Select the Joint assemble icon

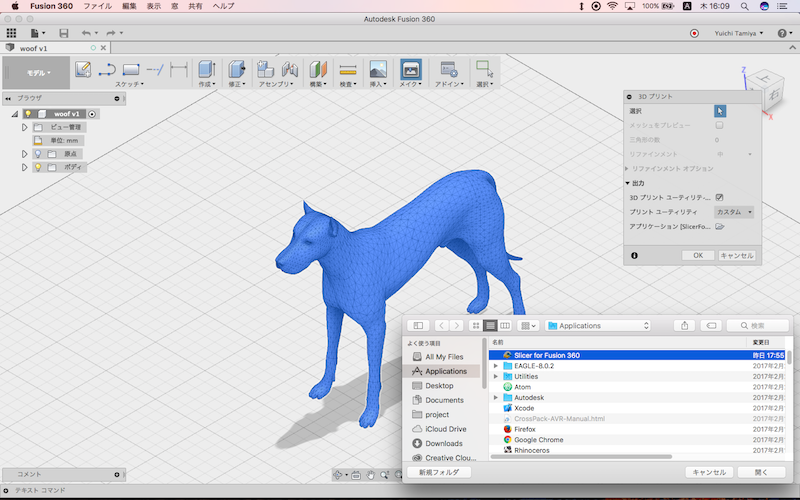pos(290,69)
